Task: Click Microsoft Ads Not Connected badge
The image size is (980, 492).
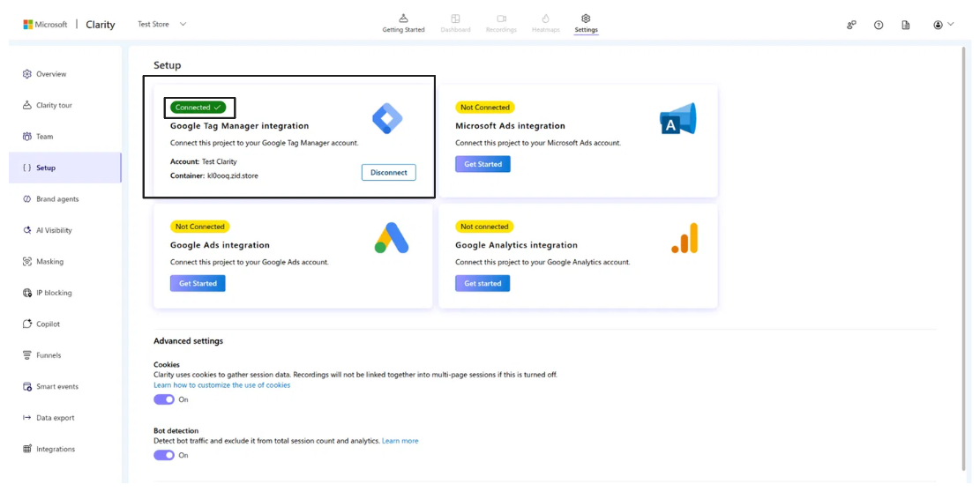Action: tap(485, 108)
